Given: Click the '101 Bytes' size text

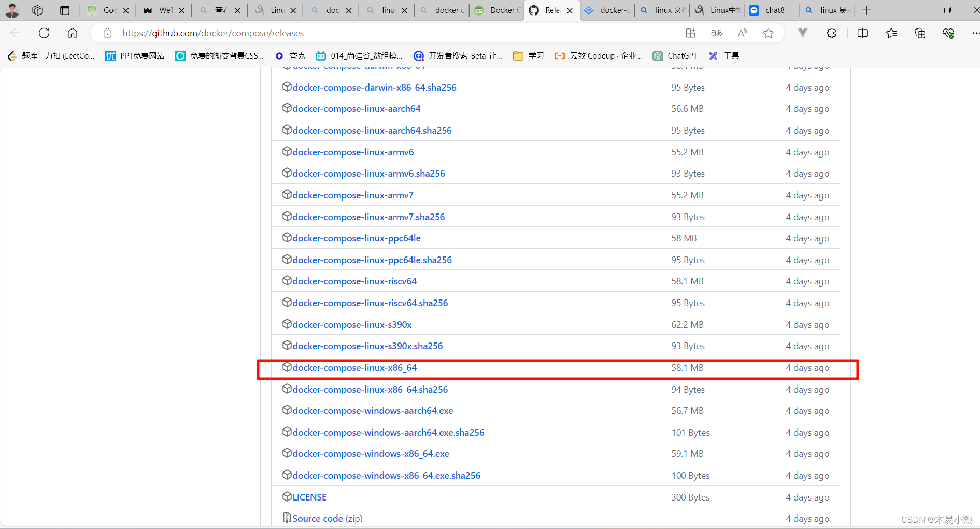Looking at the screenshot, I should 690,433.
